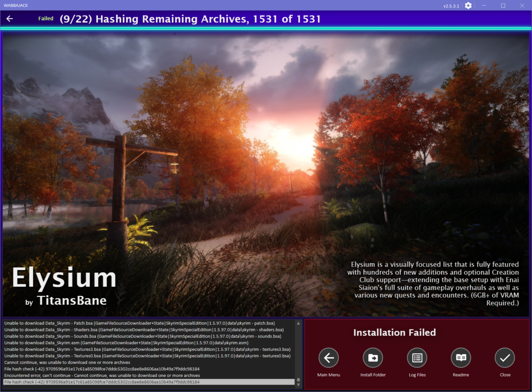The image size is (532, 392).
Task: Click the back arrow in the header
Action: click(x=10, y=19)
